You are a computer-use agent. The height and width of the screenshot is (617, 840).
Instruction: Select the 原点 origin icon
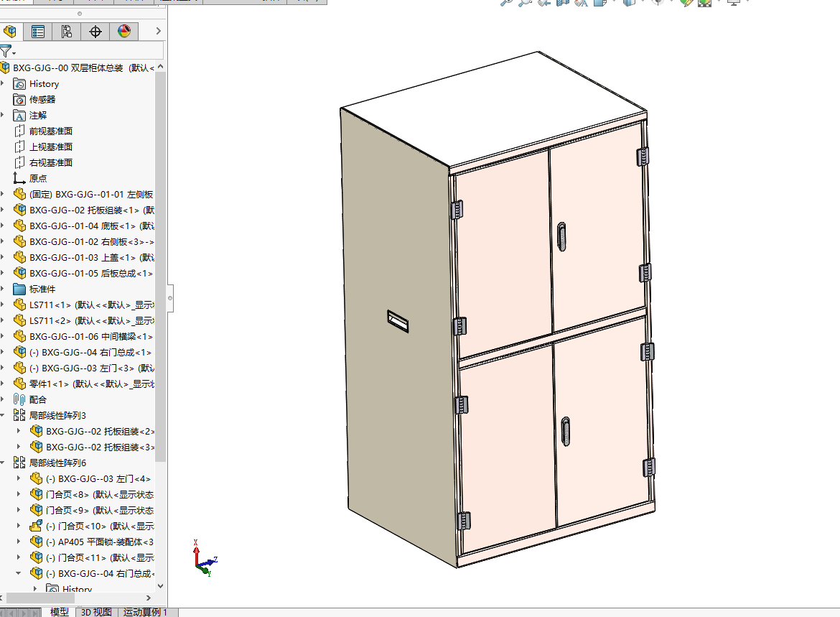coord(19,178)
